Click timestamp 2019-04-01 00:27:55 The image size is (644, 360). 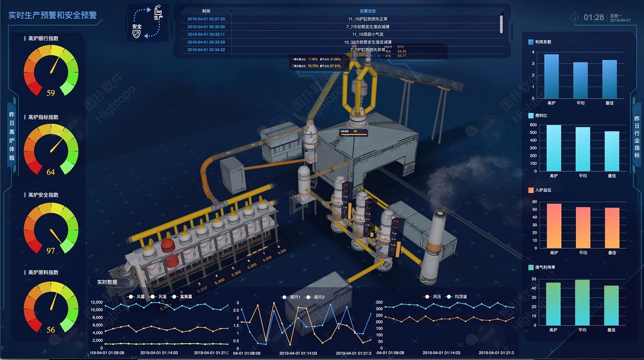point(206,19)
